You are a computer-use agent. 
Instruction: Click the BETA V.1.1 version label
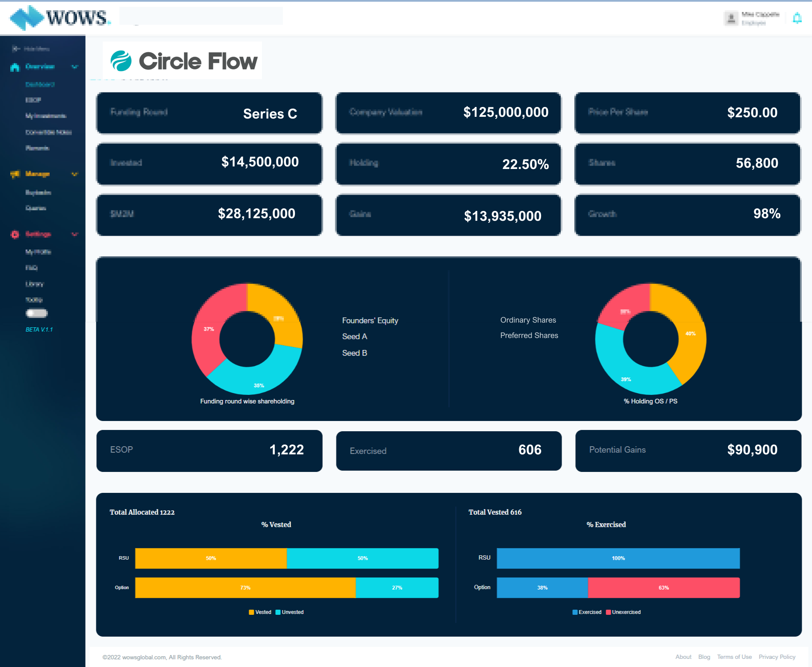(39, 329)
